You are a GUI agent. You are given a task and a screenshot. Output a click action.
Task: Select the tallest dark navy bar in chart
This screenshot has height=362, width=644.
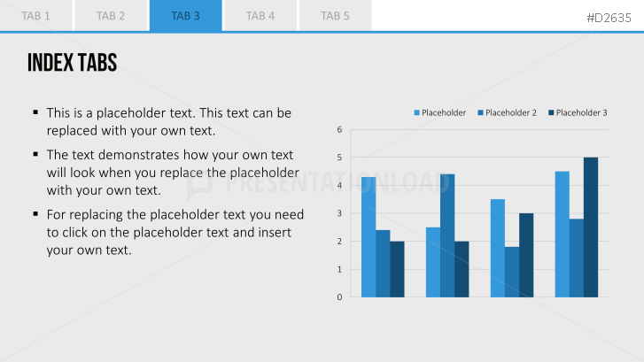[591, 227]
